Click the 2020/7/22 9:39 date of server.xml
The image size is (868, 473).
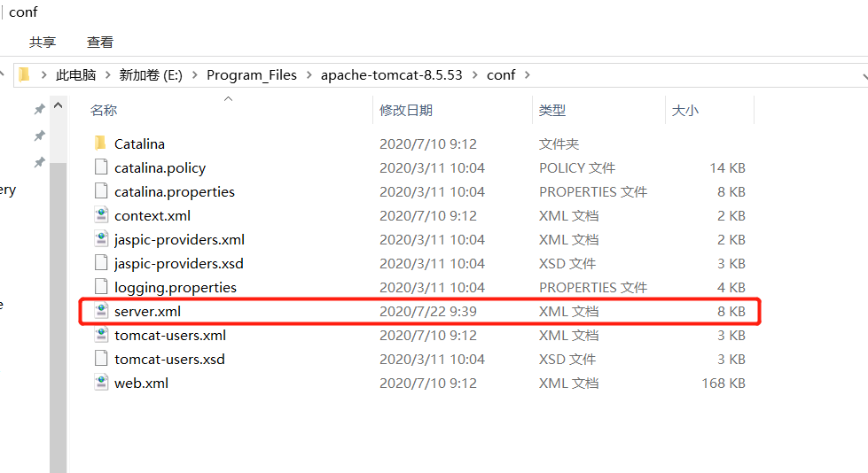pyautogui.click(x=428, y=312)
